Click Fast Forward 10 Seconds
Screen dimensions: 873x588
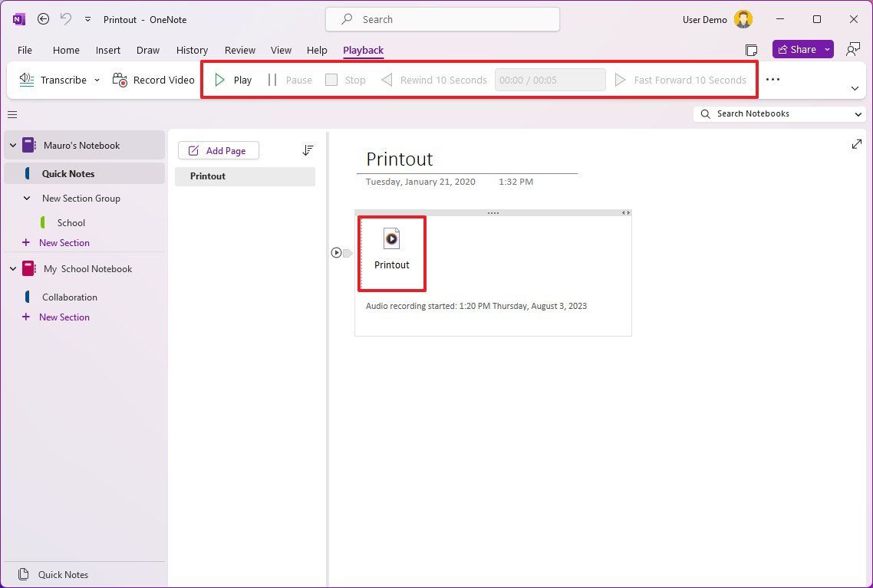click(x=681, y=79)
